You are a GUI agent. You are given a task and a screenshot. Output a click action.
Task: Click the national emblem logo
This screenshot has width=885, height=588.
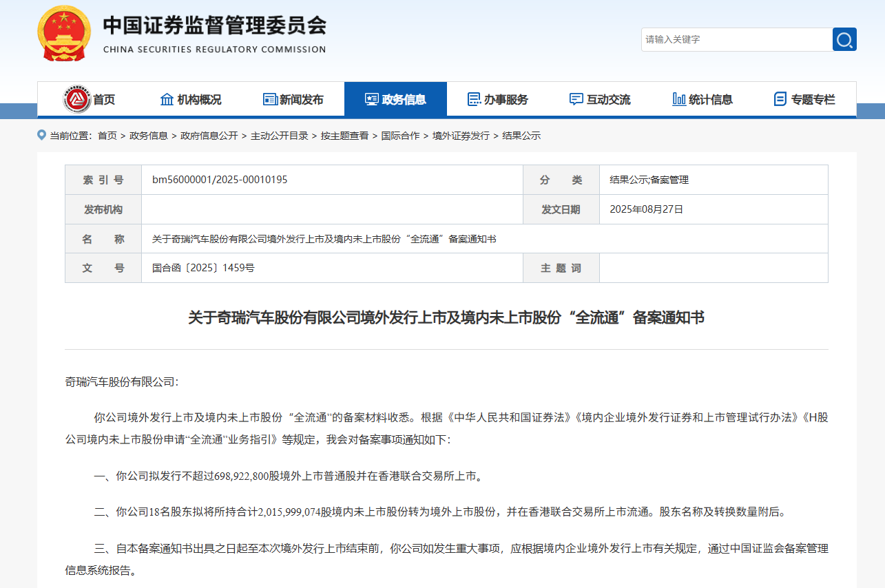(x=65, y=32)
